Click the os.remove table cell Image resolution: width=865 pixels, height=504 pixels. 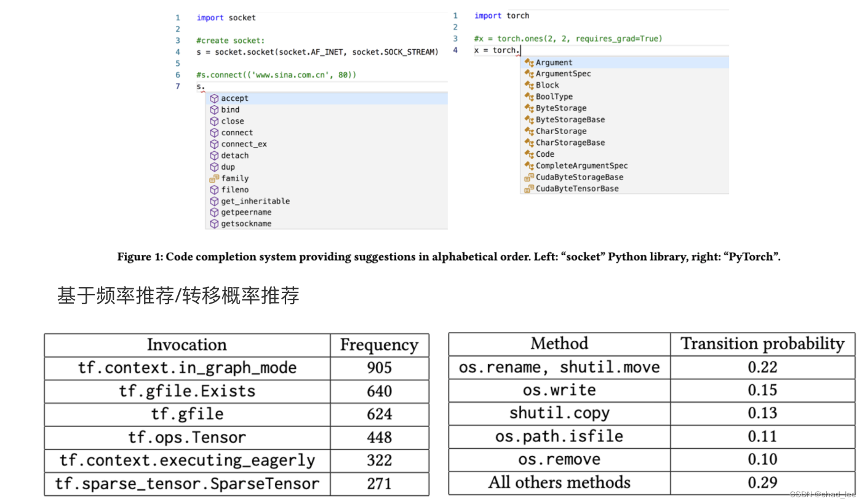[x=559, y=460]
